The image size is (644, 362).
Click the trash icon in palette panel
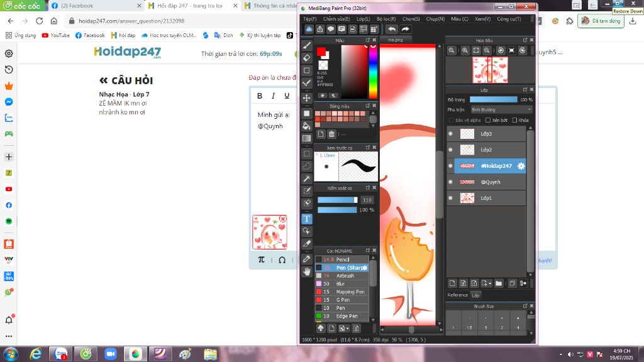[x=331, y=134]
